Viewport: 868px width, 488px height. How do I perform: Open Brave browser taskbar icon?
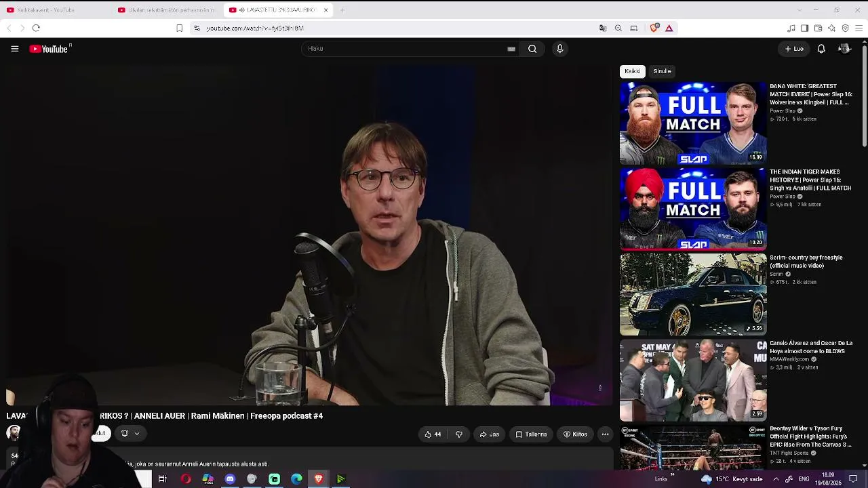tap(319, 479)
